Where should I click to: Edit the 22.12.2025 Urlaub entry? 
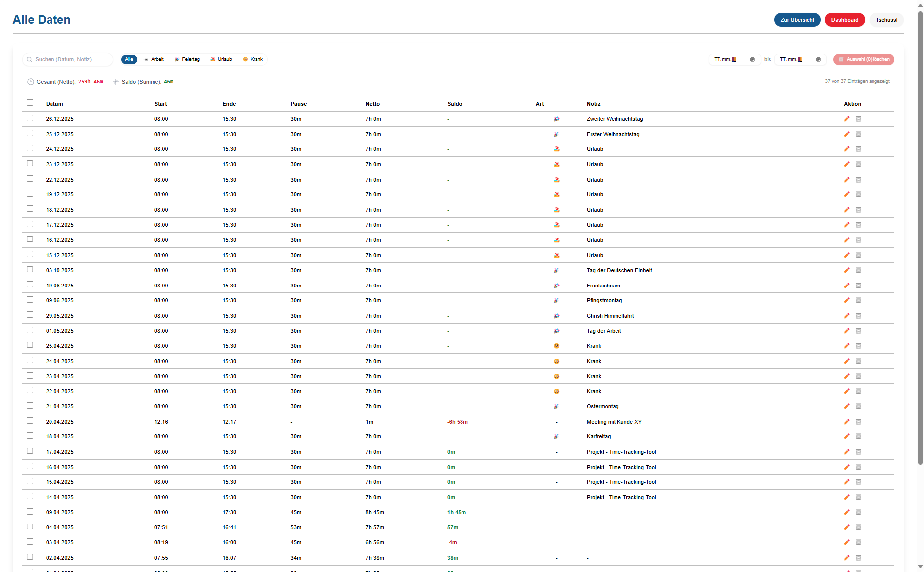click(847, 180)
